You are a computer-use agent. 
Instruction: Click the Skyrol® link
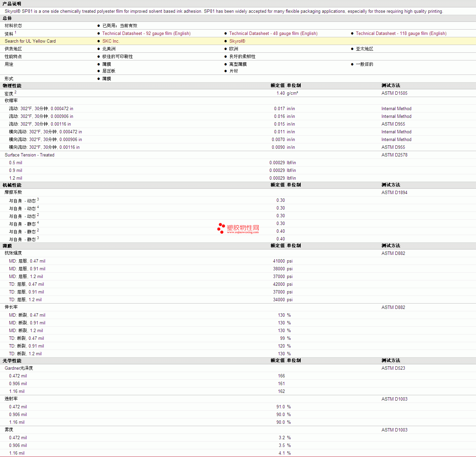click(x=237, y=41)
